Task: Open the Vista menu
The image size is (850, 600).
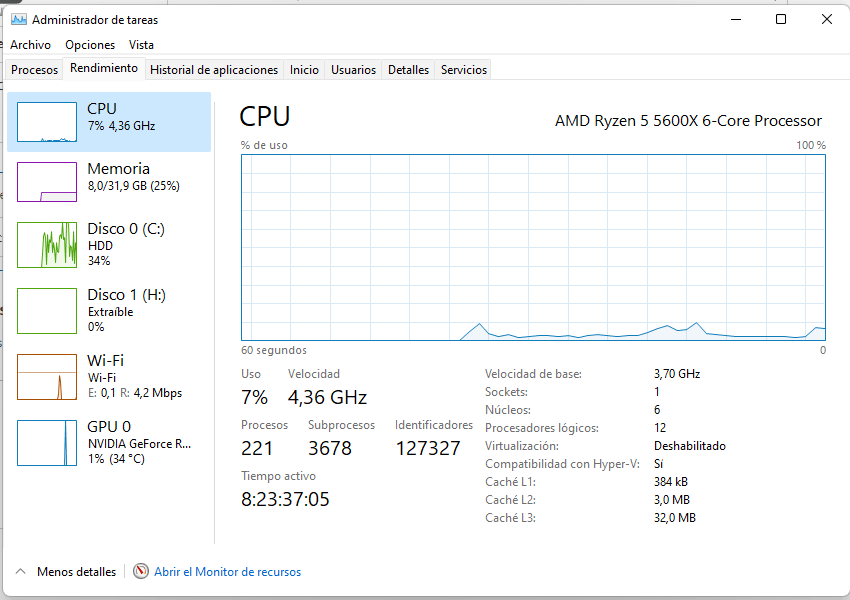Action: pos(141,45)
